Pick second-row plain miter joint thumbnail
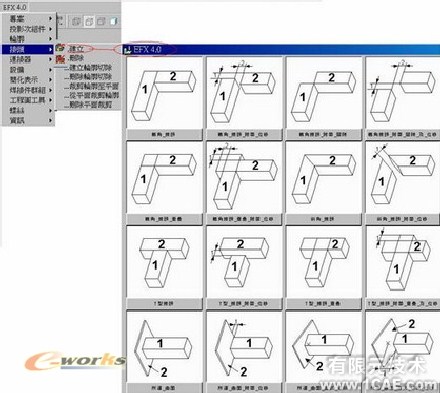440x393 pixels. tap(324, 177)
